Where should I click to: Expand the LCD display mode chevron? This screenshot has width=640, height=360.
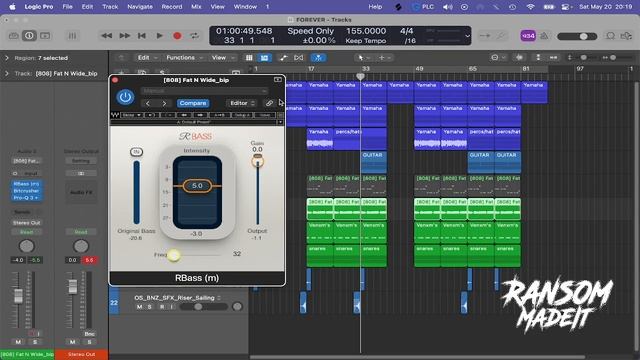[x=467, y=36]
